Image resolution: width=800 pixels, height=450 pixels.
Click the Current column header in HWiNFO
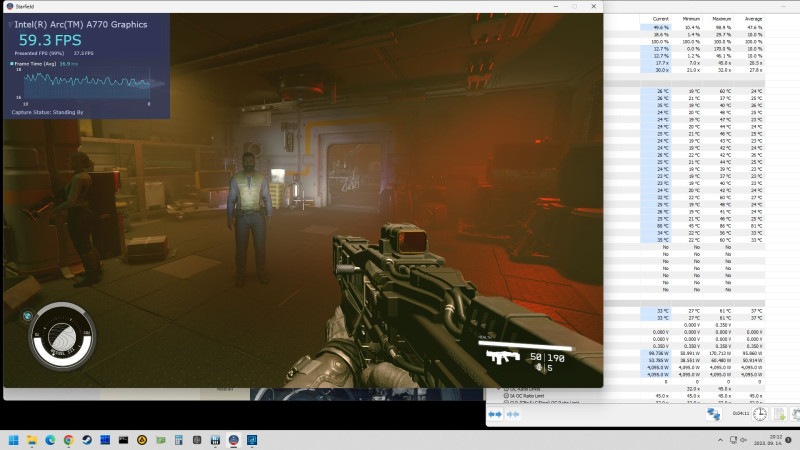[660, 19]
